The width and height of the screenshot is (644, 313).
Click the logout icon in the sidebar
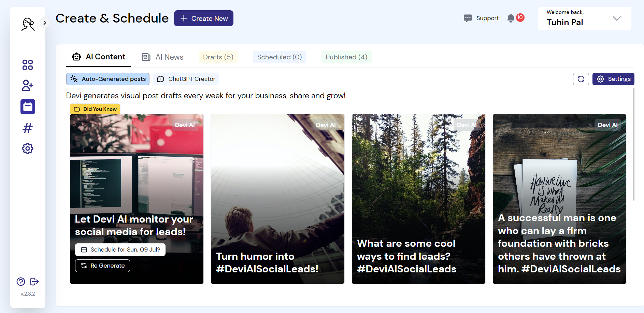tap(34, 282)
